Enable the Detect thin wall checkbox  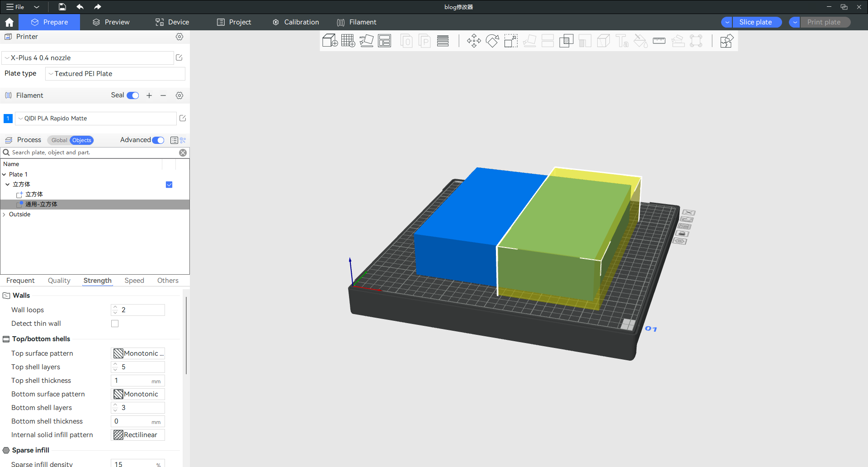pyautogui.click(x=115, y=324)
